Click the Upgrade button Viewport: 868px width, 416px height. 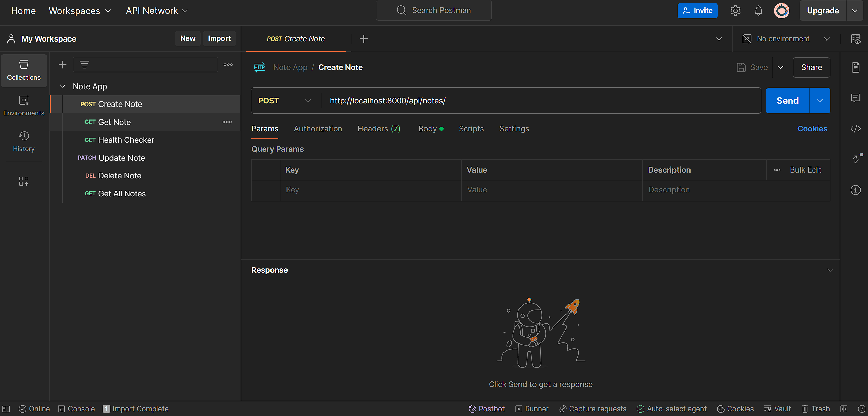pyautogui.click(x=823, y=11)
